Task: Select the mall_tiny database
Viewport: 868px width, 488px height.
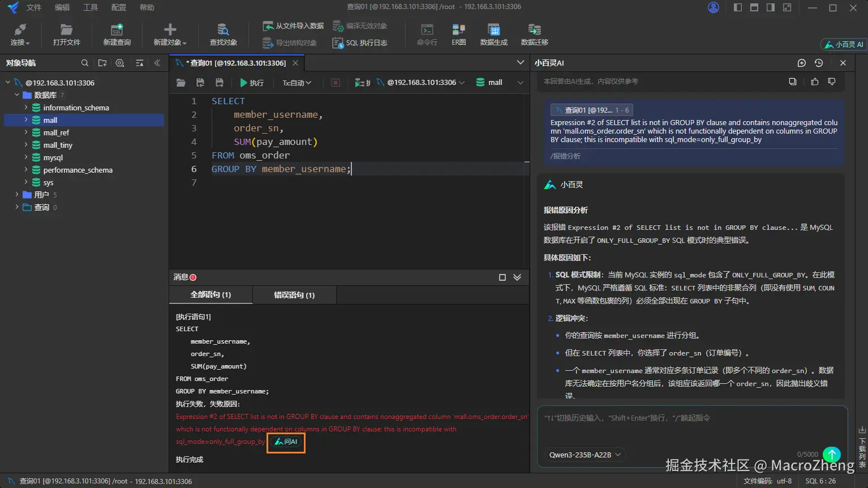Action: pos(58,145)
